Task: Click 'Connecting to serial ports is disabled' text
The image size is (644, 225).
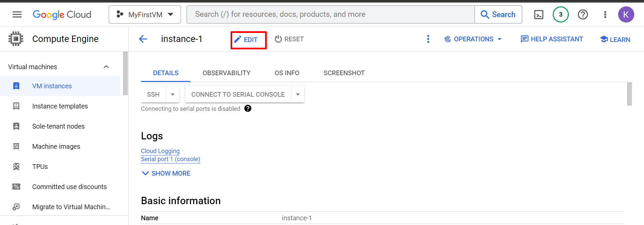Action: 191,109
